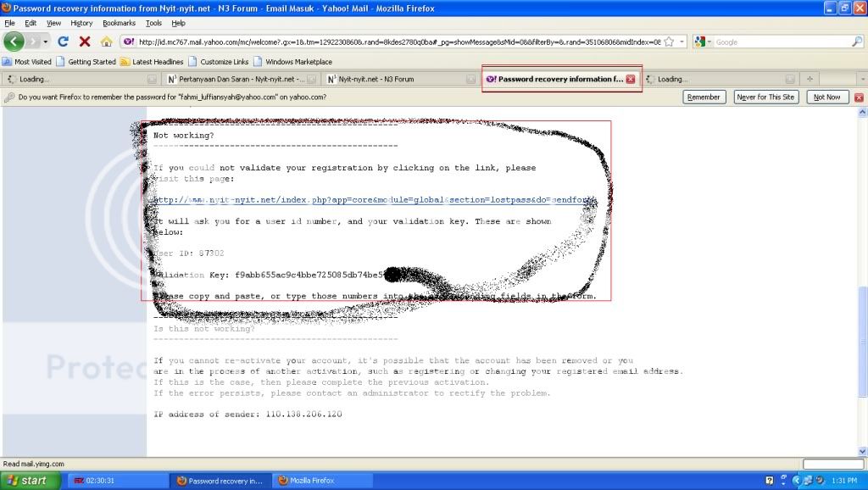
Task: Open the back/forward history dropdown arrow
Action: coord(46,42)
